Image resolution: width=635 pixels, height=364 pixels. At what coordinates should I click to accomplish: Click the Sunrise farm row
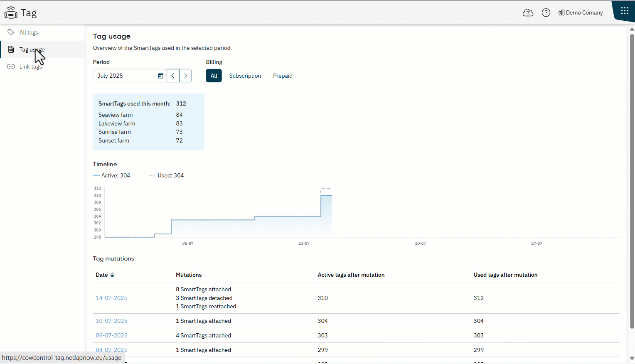pyautogui.click(x=140, y=132)
